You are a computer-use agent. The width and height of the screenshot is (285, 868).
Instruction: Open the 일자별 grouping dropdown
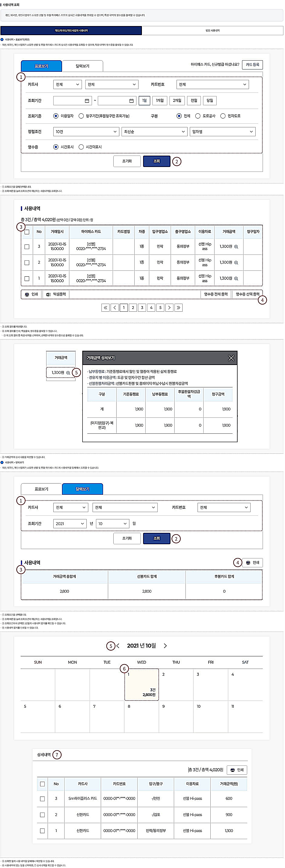coord(223,132)
